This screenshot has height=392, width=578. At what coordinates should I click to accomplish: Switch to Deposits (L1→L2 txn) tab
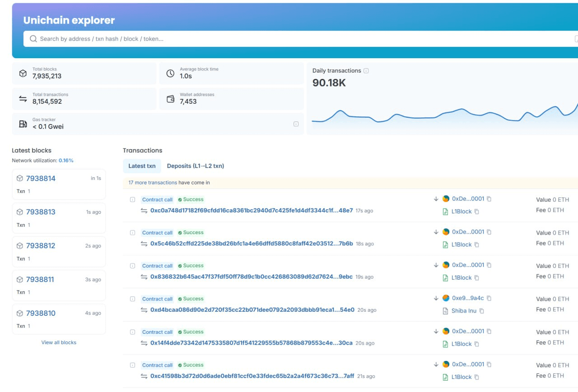(196, 166)
